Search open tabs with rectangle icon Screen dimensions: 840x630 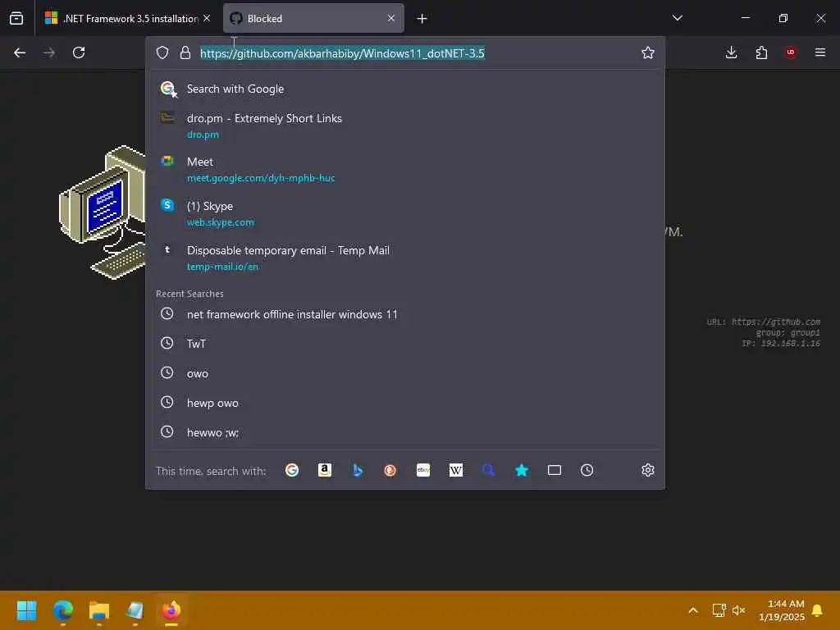tap(555, 470)
